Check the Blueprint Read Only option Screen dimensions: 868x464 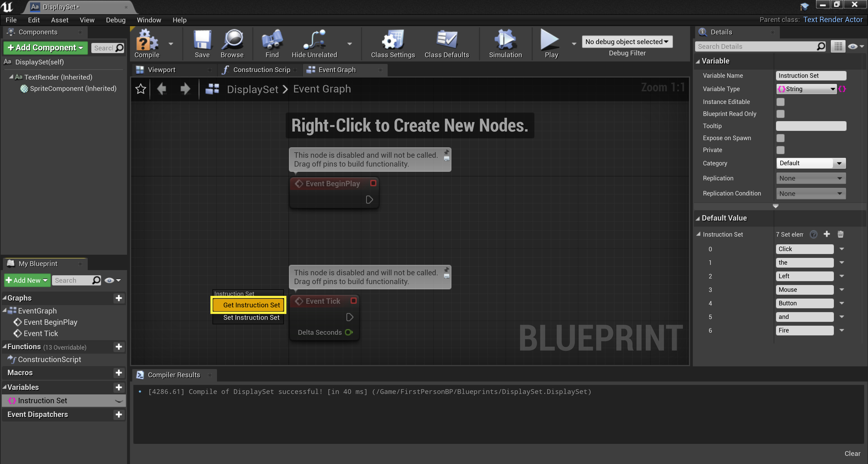[x=781, y=114]
